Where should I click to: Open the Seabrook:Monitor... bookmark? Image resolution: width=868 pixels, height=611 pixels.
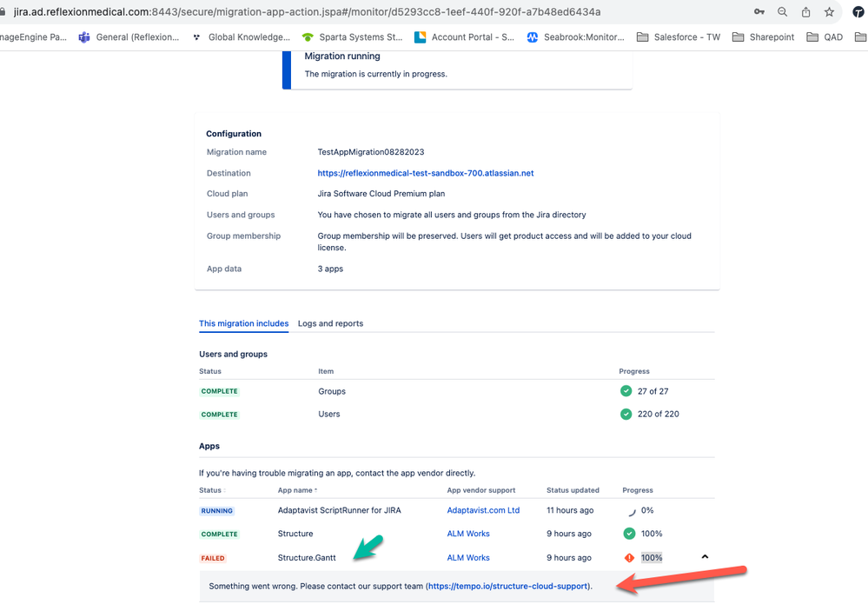575,37
